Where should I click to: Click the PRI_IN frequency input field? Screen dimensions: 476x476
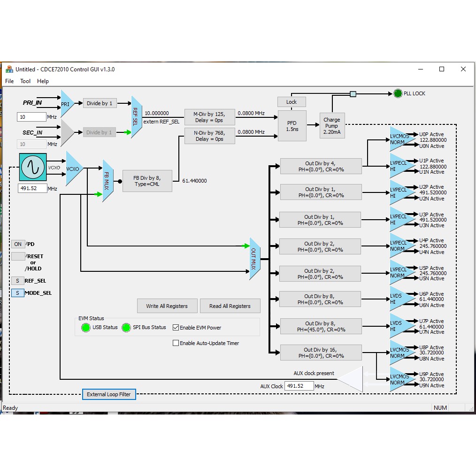(x=31, y=117)
